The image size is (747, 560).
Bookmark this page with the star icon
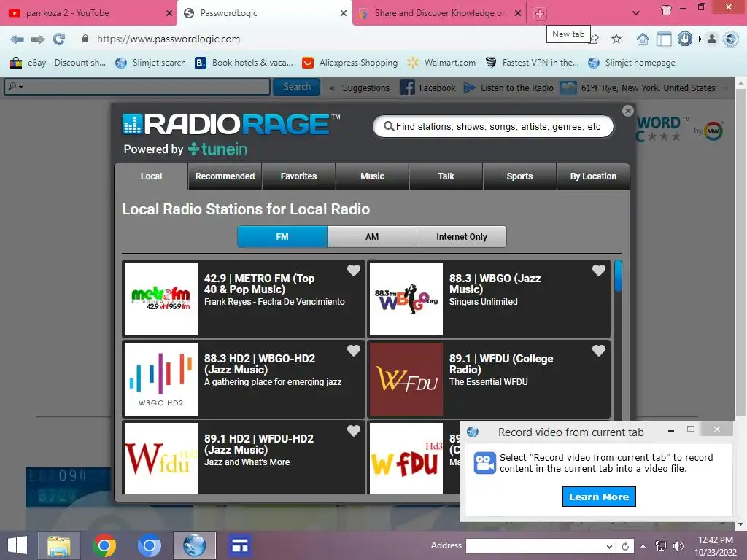click(x=616, y=39)
